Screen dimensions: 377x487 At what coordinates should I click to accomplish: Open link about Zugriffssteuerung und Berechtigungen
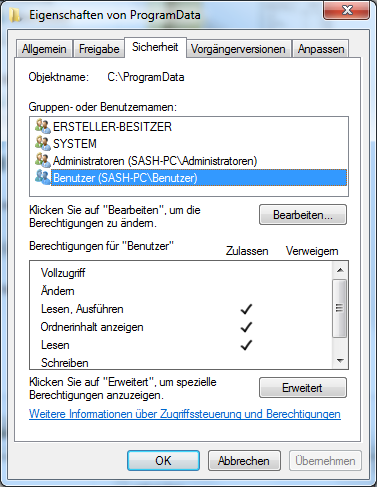click(x=185, y=414)
